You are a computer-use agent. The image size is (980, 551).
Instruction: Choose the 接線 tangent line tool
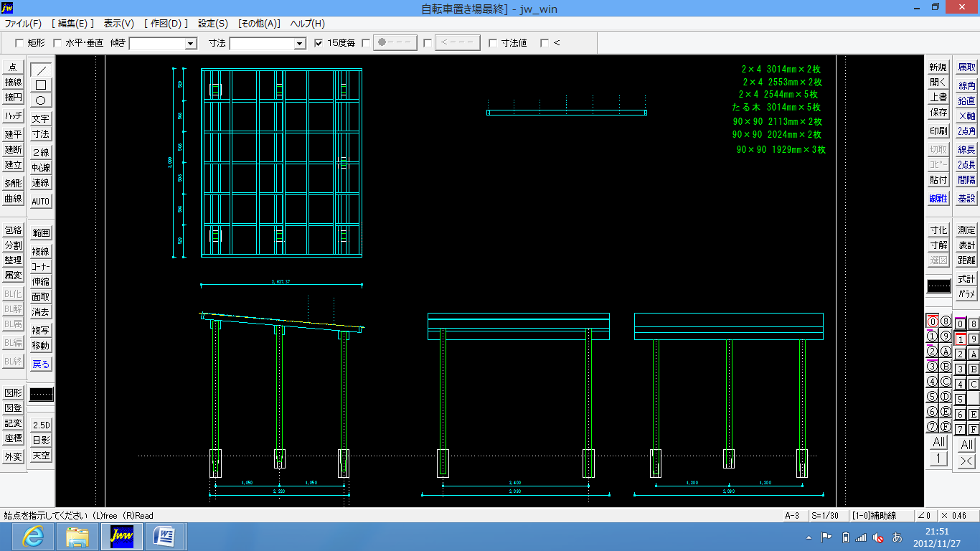click(x=13, y=82)
